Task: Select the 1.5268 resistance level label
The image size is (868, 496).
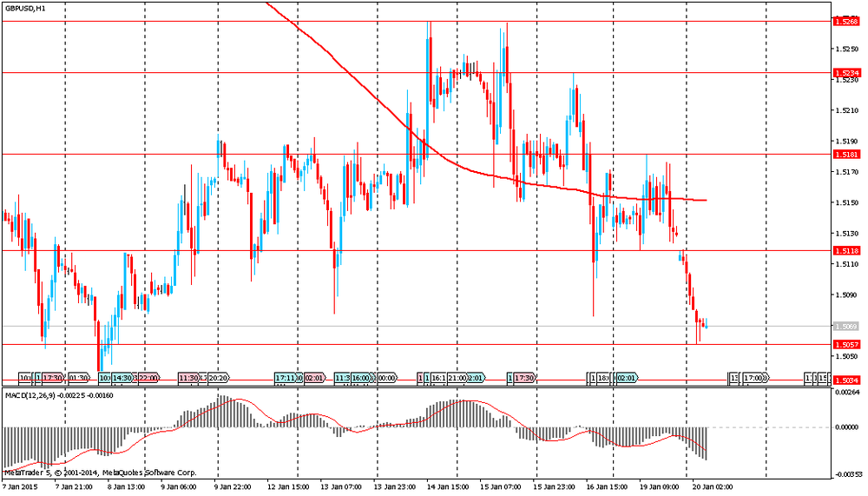Action: pyautogui.click(x=845, y=21)
